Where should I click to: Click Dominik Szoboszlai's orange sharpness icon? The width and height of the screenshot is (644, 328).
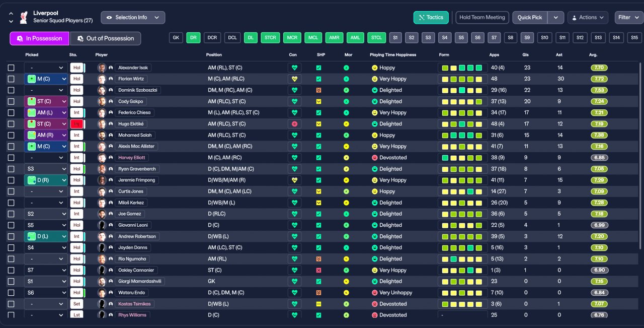click(318, 90)
